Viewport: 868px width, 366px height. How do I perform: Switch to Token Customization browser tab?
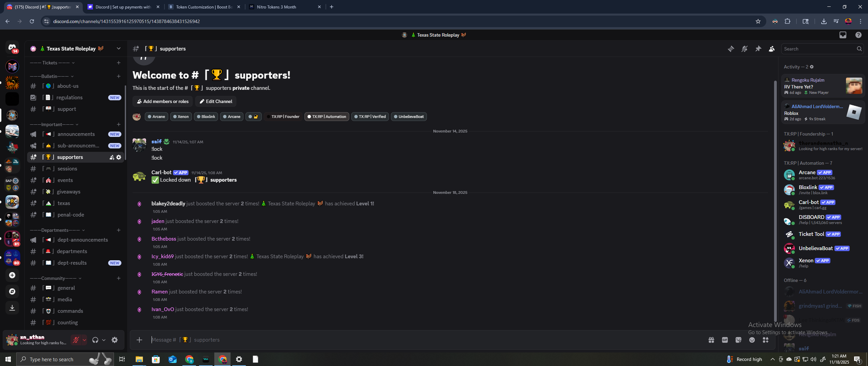(204, 7)
